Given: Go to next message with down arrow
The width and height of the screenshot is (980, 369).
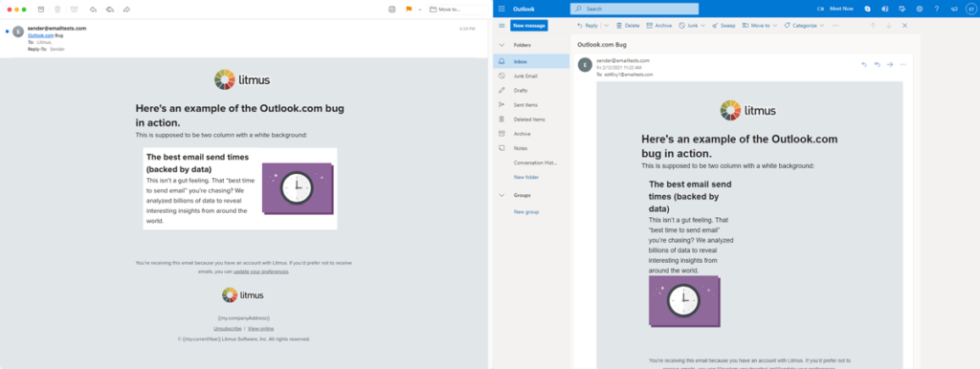Looking at the screenshot, I should tap(888, 26).
